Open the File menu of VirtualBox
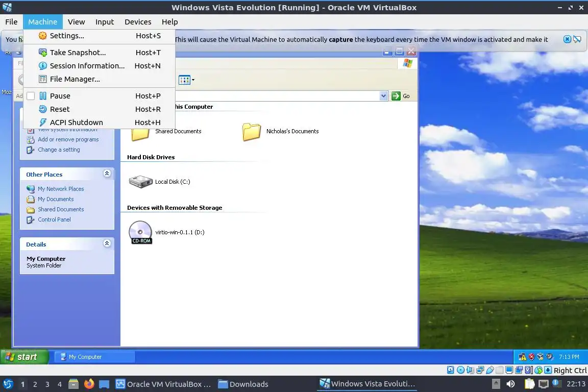Screen dimensions: 588x392 click(11, 22)
